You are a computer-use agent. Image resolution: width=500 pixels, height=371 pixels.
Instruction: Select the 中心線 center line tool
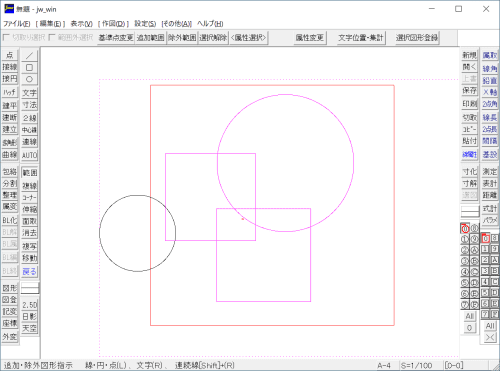coord(29,130)
